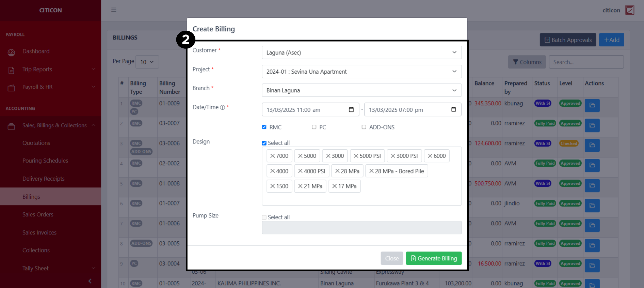Screen dimensions: 644x288
Task: Click the citicon user profile icon
Action: 630,10
